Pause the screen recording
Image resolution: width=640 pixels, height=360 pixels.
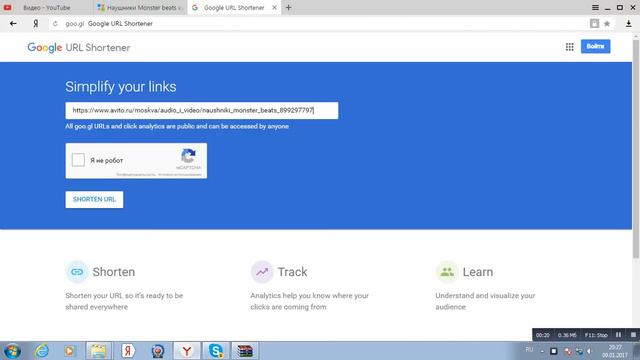click(618, 335)
